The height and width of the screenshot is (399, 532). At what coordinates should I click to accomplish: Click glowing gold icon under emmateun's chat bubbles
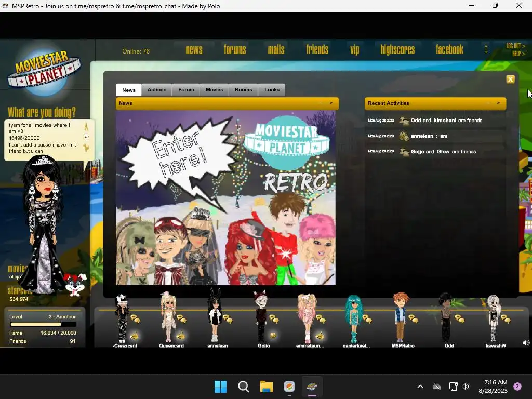[320, 336]
